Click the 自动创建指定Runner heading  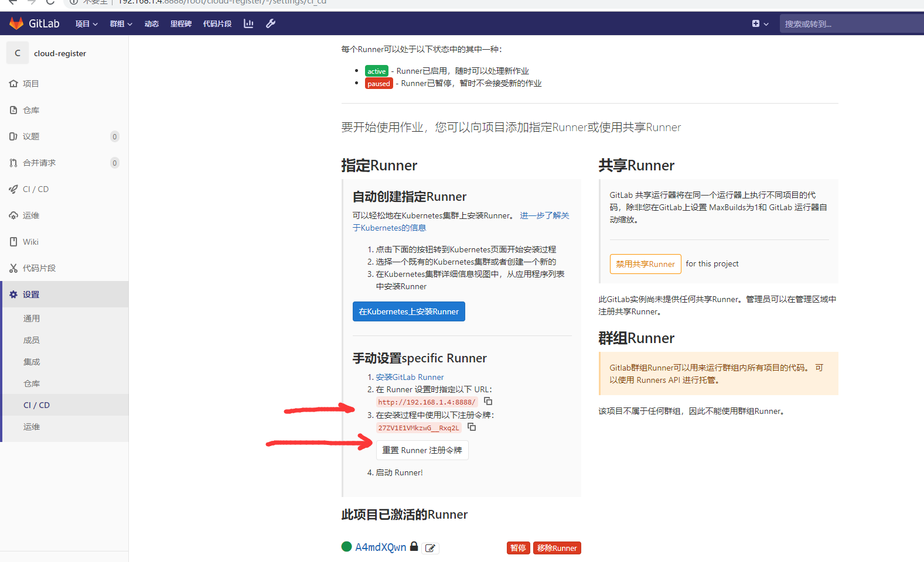pyautogui.click(x=410, y=197)
